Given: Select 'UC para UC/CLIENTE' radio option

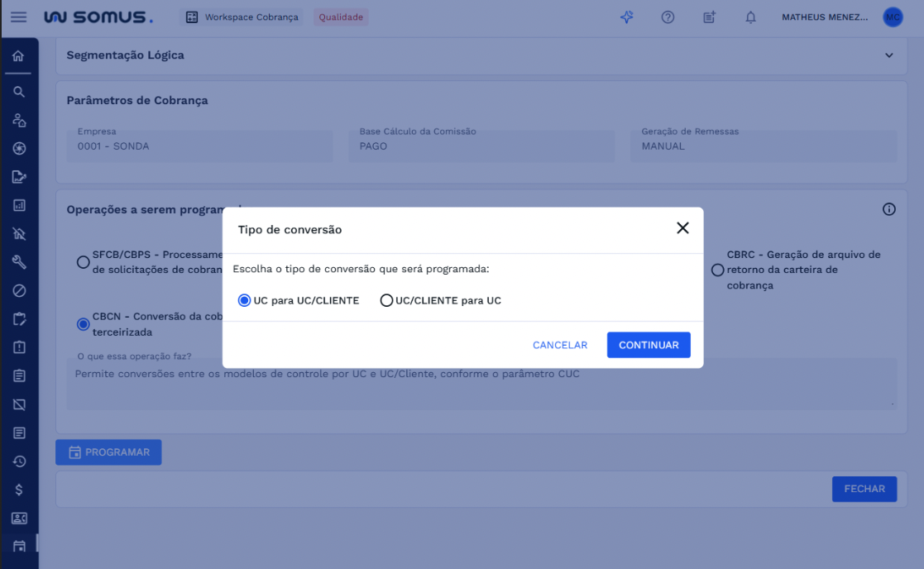Looking at the screenshot, I should click(x=244, y=300).
